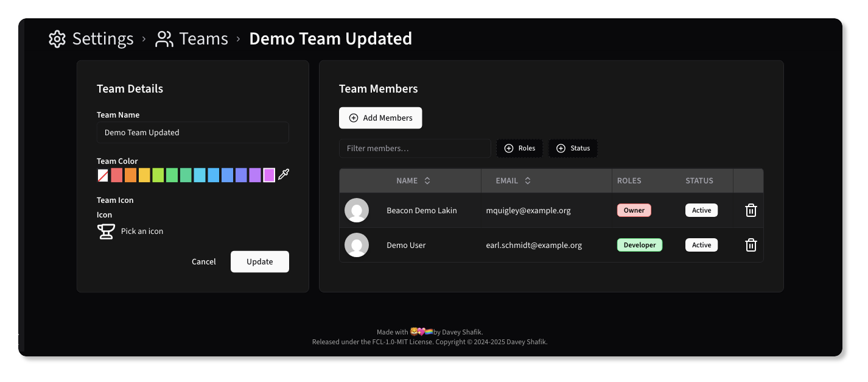Select Settings from the breadcrumb trail
The width and height of the screenshot is (868, 382).
point(102,38)
